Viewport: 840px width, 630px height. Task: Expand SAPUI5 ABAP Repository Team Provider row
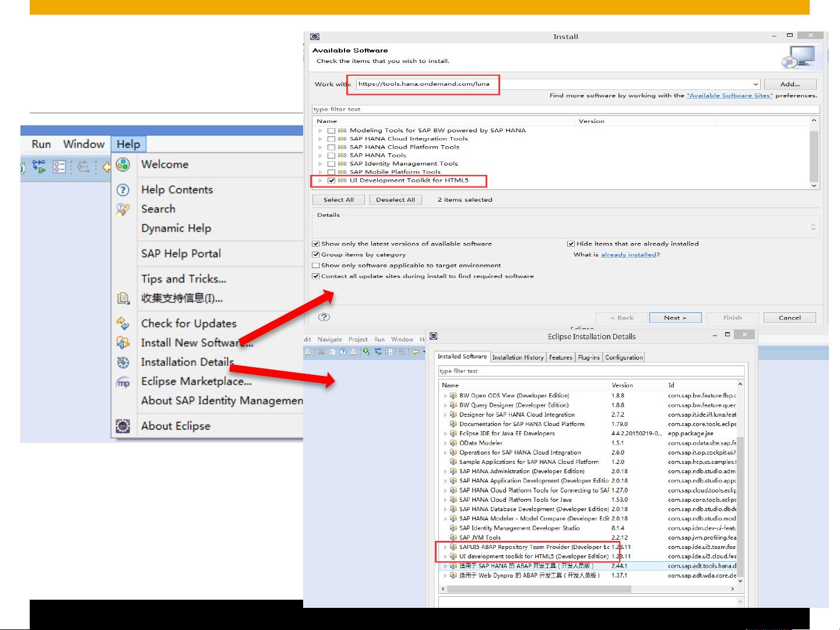pos(445,547)
